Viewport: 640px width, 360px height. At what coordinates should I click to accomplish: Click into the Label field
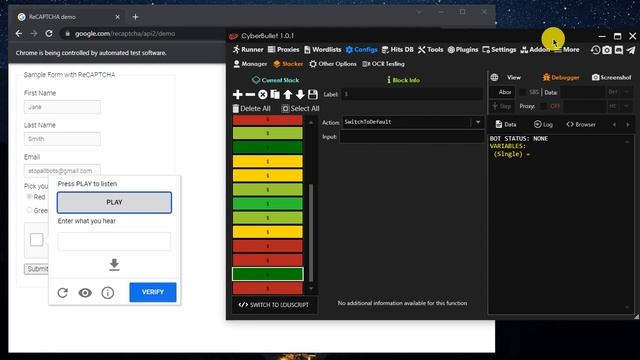pos(412,94)
